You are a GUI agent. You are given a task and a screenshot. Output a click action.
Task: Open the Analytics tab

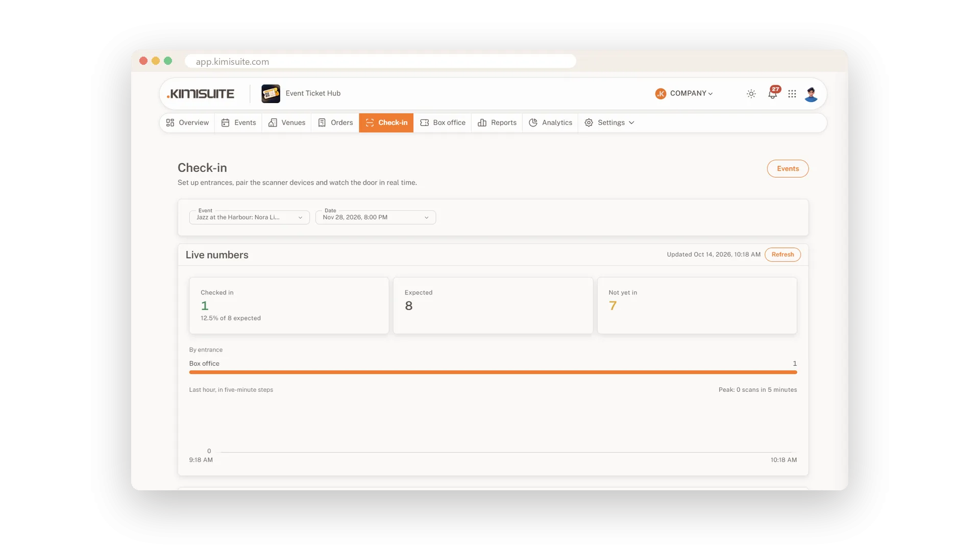tap(550, 123)
